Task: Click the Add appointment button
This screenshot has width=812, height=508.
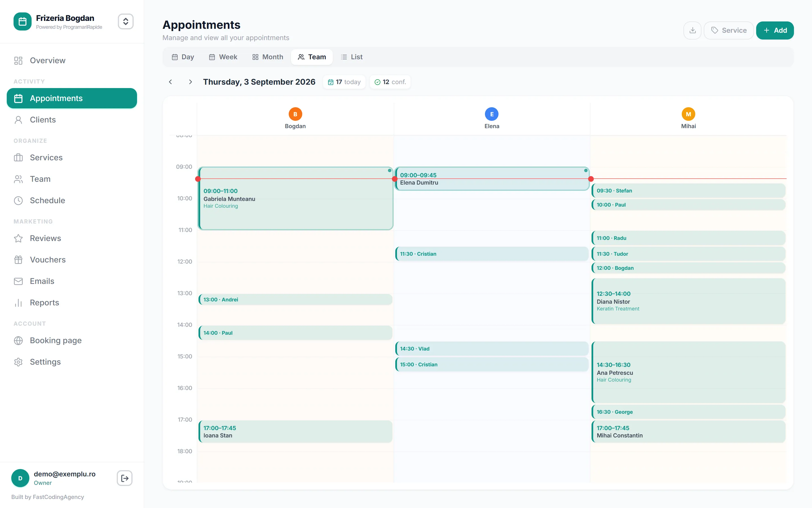Action: pos(775,30)
